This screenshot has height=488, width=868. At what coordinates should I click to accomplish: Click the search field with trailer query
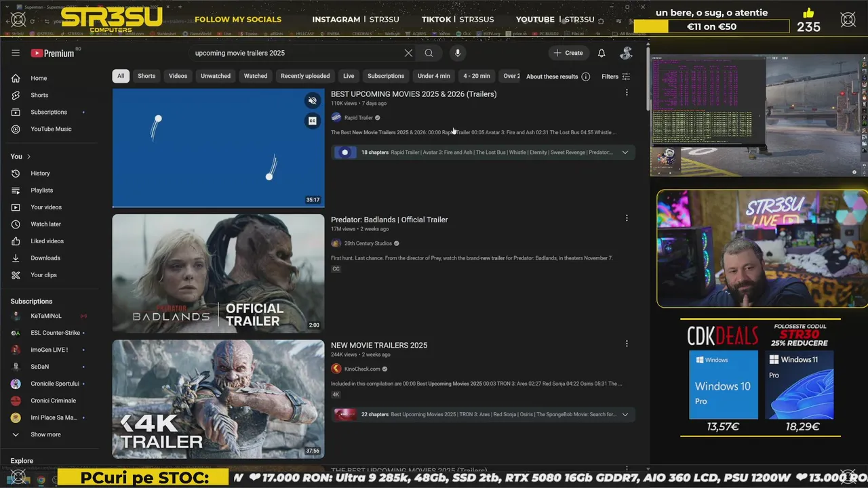[x=297, y=53]
